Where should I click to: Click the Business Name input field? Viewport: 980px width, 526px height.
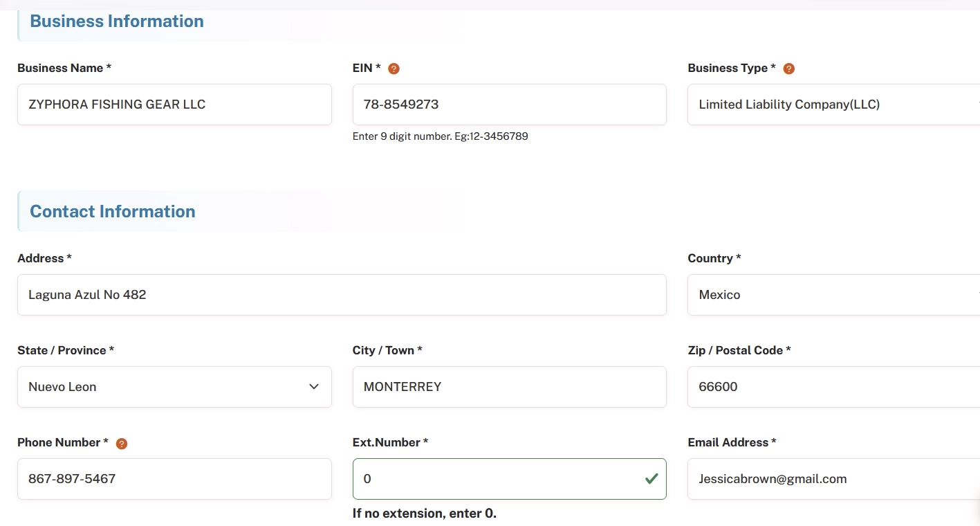click(174, 105)
